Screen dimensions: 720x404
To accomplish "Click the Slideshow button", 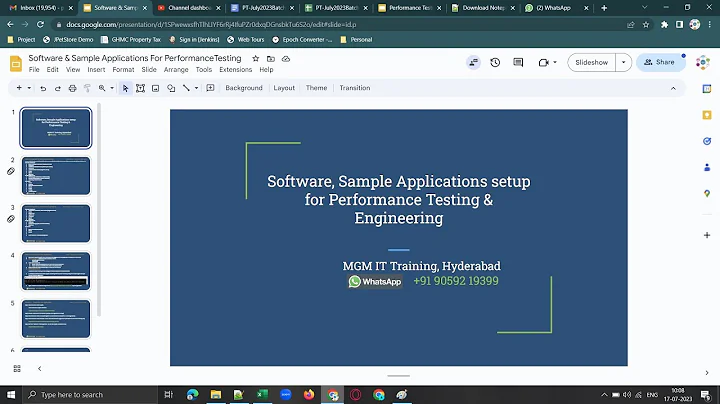I will point(591,62).
